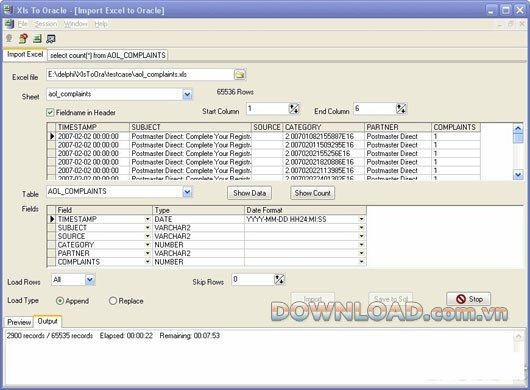
Task: Close the inner Import Excel child window
Action: [522, 24]
